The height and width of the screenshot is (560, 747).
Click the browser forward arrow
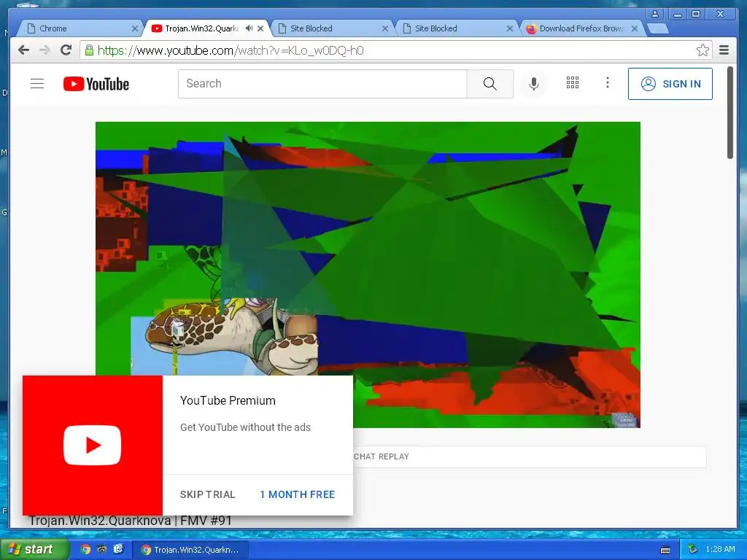point(44,50)
